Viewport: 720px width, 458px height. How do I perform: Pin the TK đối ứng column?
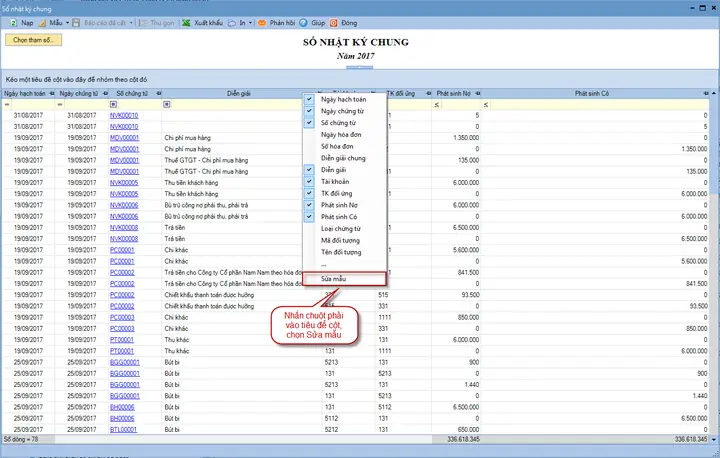tap(428, 93)
